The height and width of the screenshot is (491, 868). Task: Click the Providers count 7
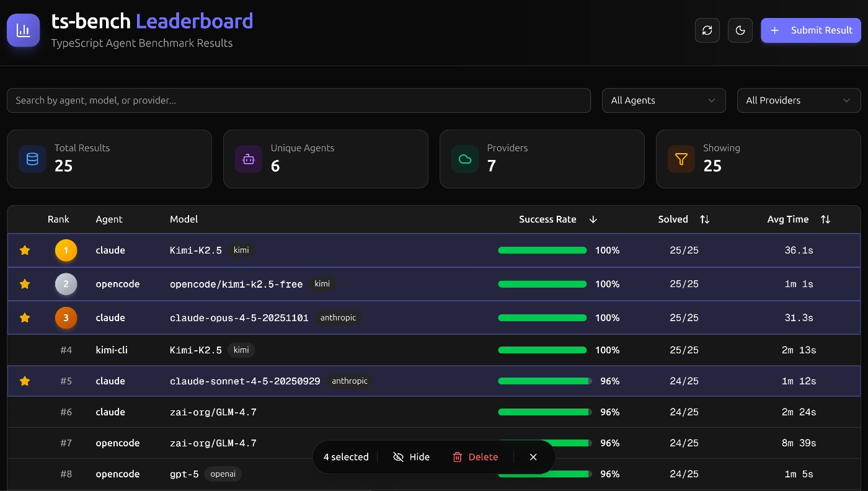[492, 166]
